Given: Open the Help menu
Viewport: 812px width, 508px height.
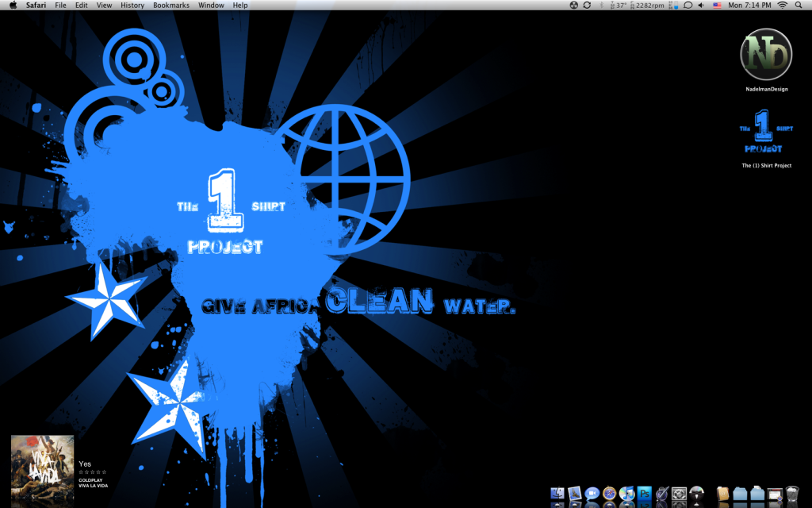Looking at the screenshot, I should pos(239,6).
